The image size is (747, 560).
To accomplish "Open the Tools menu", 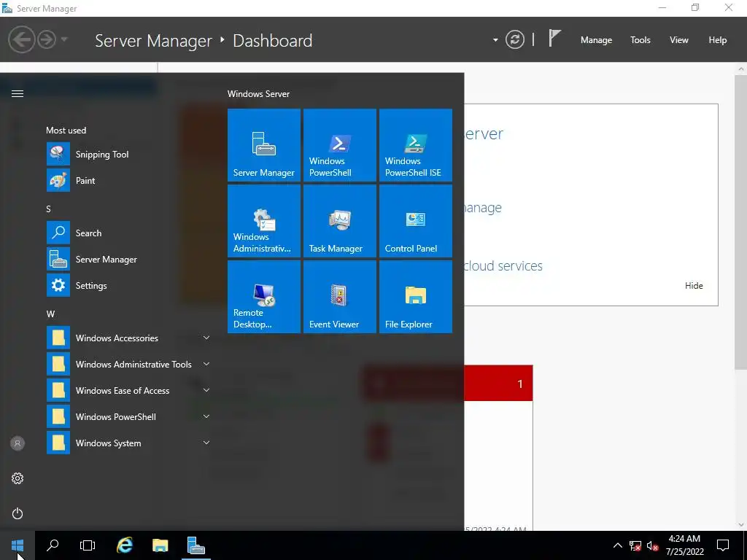I will 640,40.
